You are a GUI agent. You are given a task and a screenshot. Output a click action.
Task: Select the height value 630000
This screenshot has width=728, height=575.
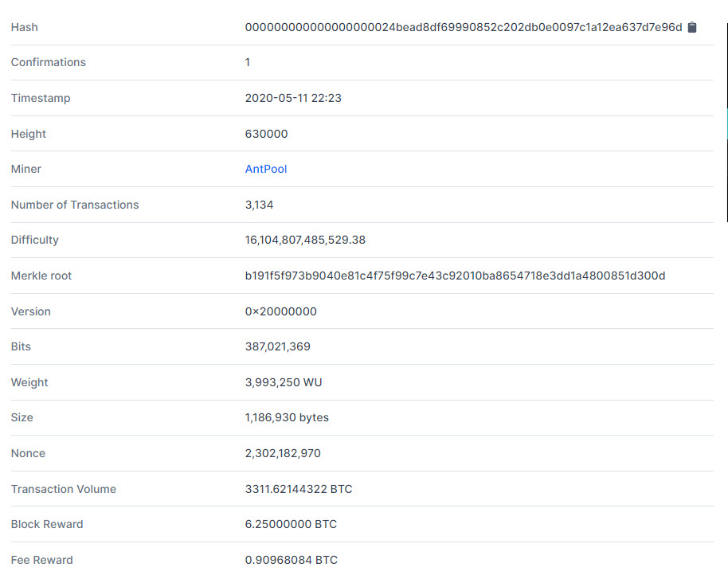coord(266,134)
